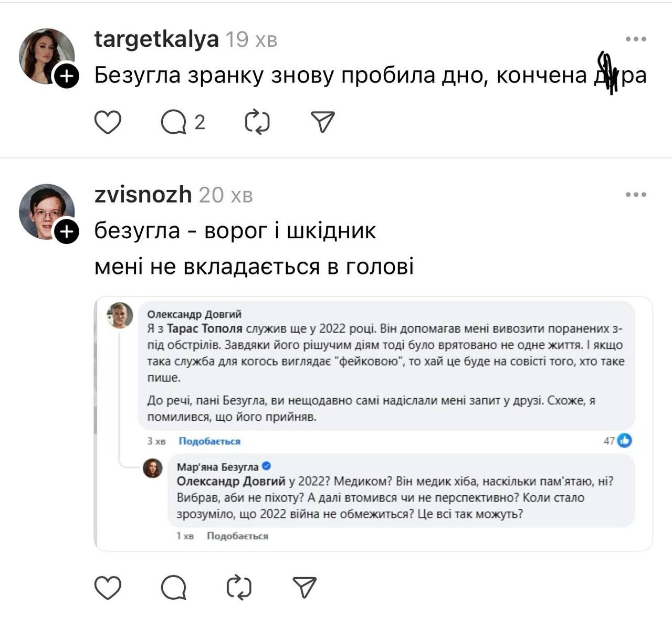Reply to the zvisnozh post
The image size is (672, 617).
point(174,587)
